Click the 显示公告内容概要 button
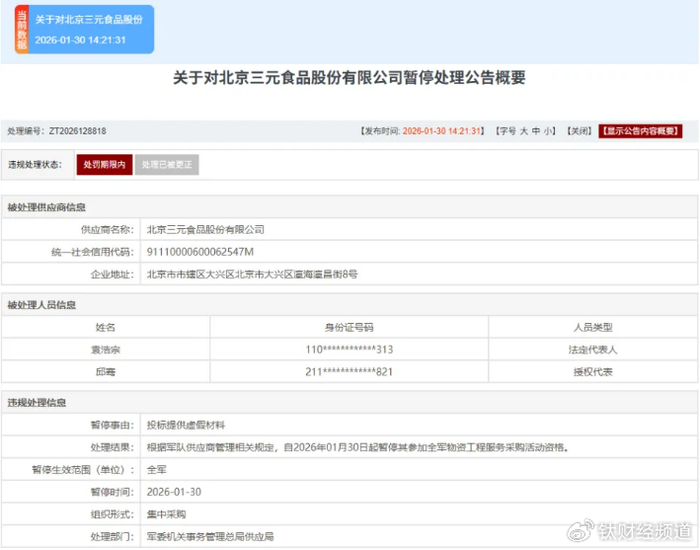 [x=640, y=131]
